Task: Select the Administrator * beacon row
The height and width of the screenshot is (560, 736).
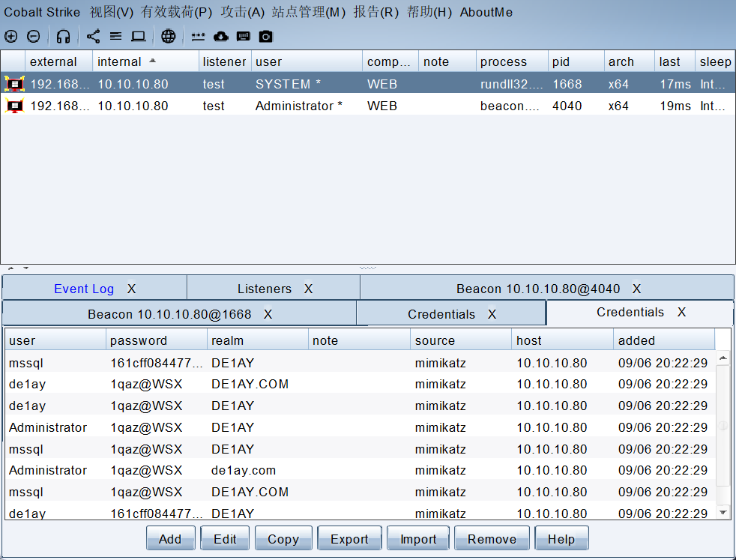Action: [x=367, y=106]
